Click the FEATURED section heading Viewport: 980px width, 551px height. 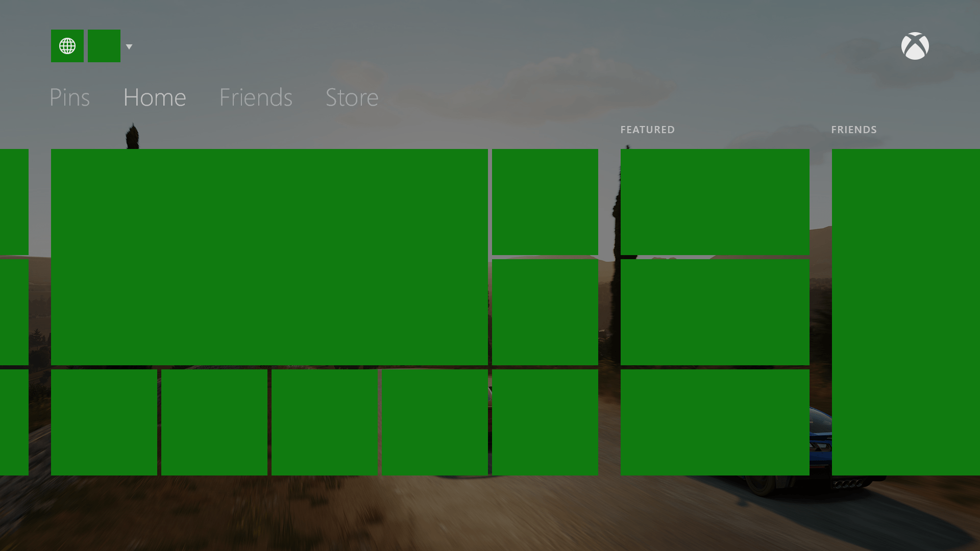tap(648, 130)
